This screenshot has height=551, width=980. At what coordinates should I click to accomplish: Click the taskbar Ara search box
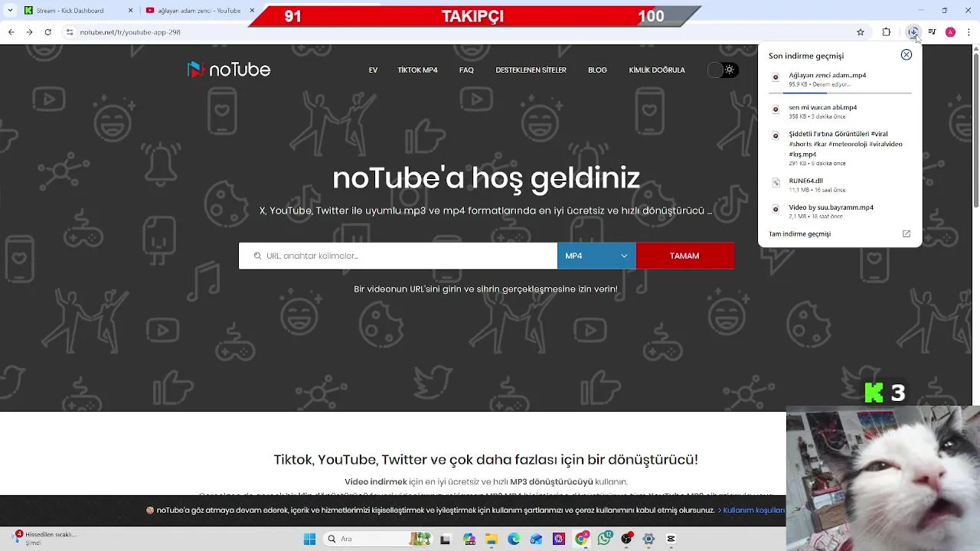pos(377,539)
